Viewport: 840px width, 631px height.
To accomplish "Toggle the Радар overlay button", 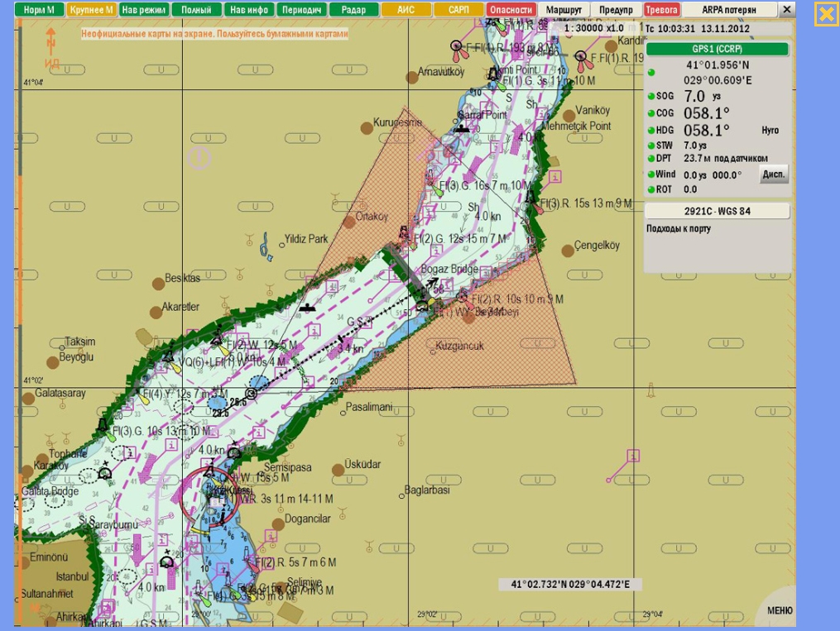I will (x=354, y=10).
